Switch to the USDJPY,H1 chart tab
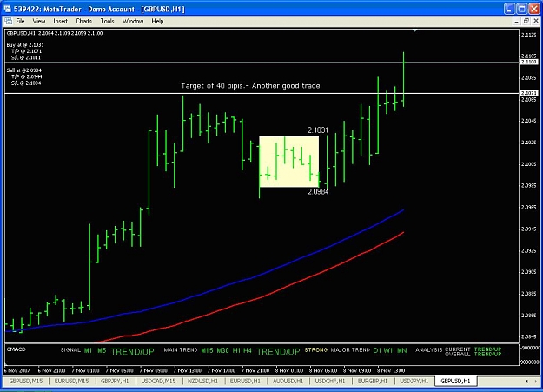 (x=414, y=381)
